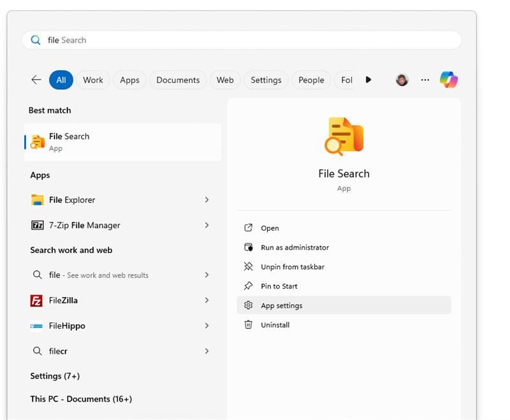Click the FileZilla red icon
Viewport: 510px width, 420px height.
[36, 300]
